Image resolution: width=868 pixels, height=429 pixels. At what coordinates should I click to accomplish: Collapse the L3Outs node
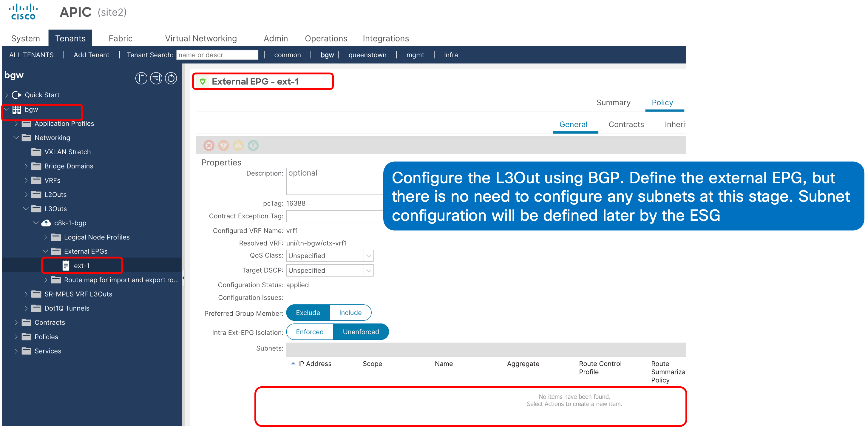[x=26, y=209]
